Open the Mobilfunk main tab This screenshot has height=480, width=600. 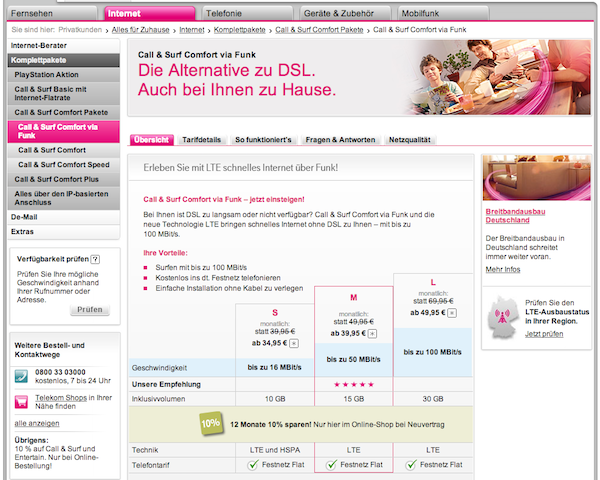pyautogui.click(x=443, y=13)
